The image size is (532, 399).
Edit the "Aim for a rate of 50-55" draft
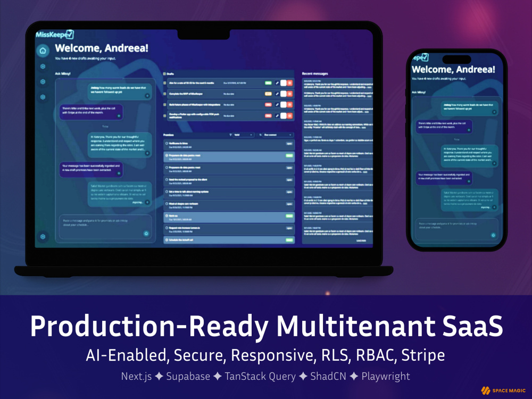(x=277, y=83)
